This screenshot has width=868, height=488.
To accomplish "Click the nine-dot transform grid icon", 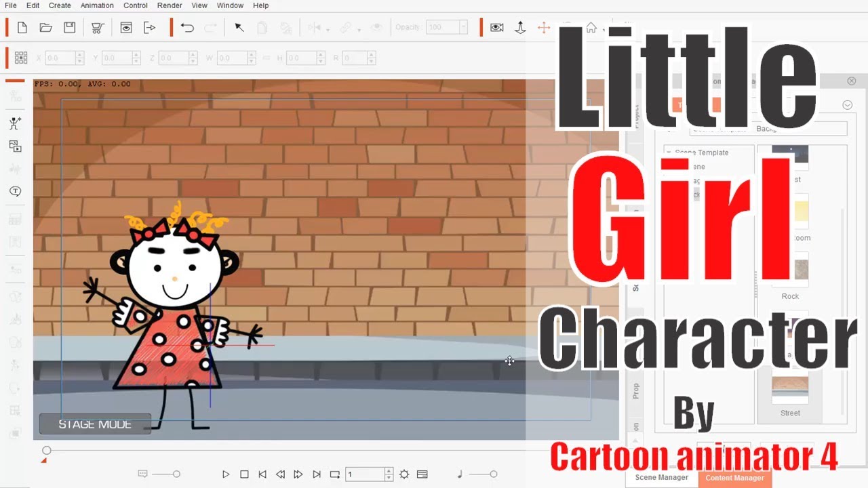I will coord(21,58).
